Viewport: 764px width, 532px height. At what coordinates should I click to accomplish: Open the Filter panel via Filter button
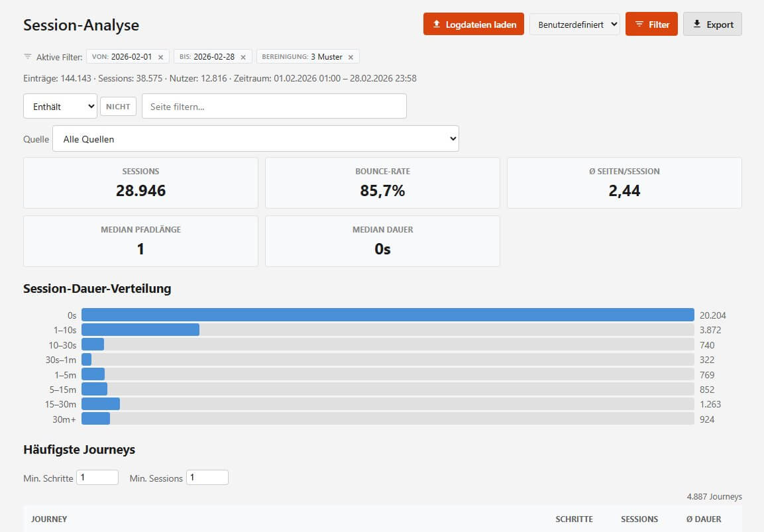[x=651, y=24]
